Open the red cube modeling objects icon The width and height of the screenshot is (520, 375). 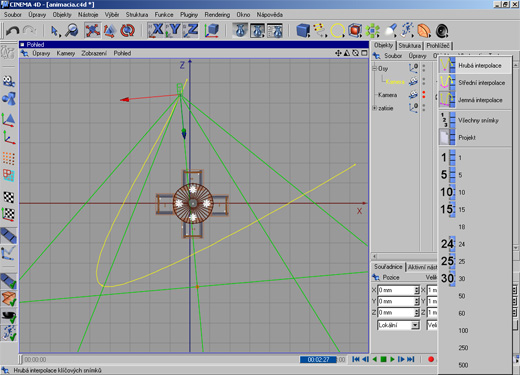click(355, 31)
